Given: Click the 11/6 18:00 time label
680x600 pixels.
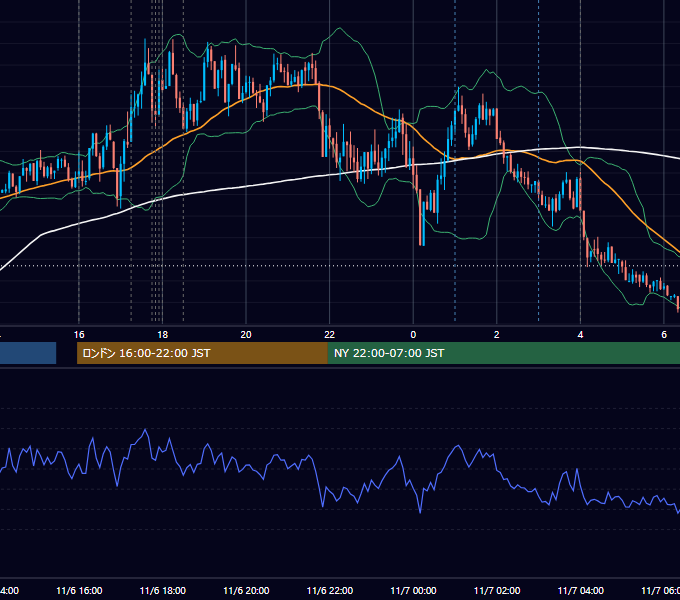Looking at the screenshot, I should click(163, 591).
